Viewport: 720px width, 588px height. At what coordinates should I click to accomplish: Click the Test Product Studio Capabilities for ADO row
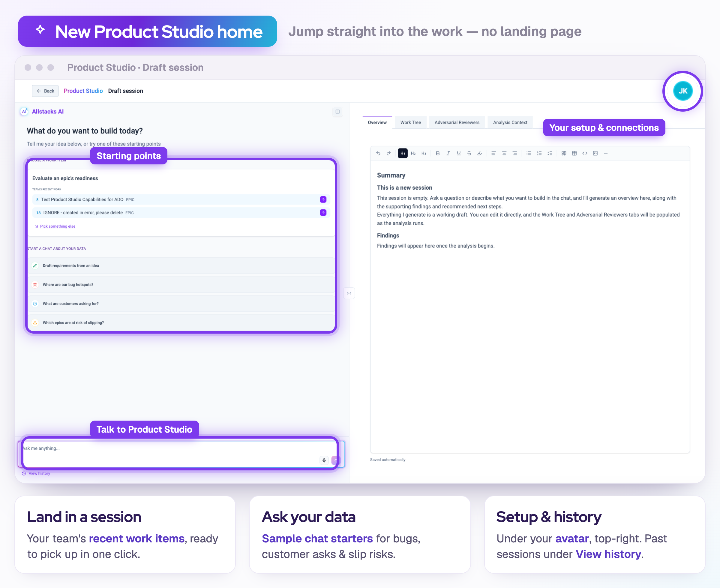click(181, 199)
